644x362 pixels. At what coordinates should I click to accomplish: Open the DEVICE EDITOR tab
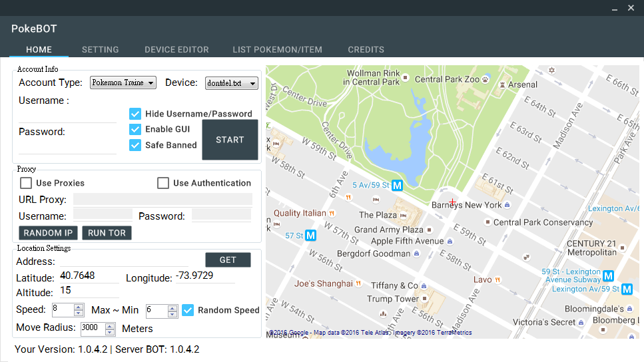pyautogui.click(x=176, y=49)
